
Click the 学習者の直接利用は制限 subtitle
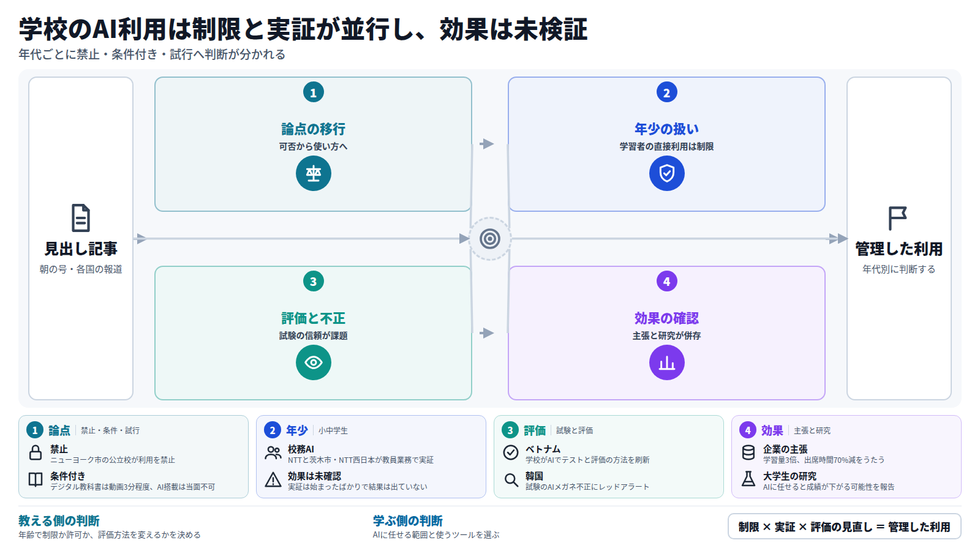click(667, 146)
